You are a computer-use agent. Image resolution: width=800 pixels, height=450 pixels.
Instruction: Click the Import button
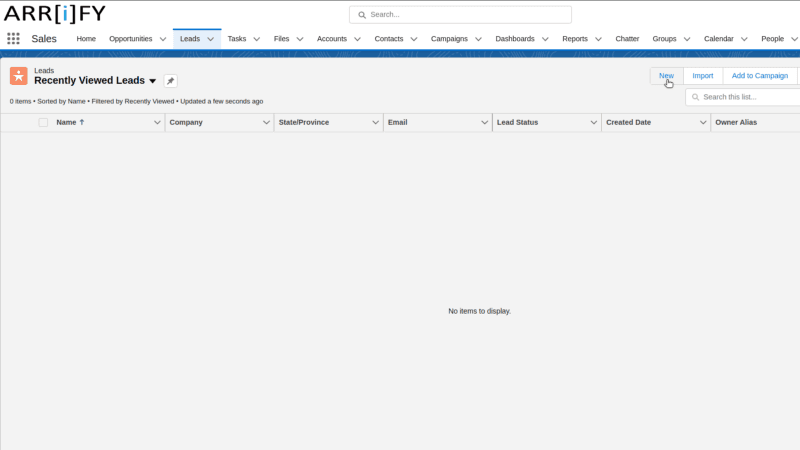pos(703,76)
